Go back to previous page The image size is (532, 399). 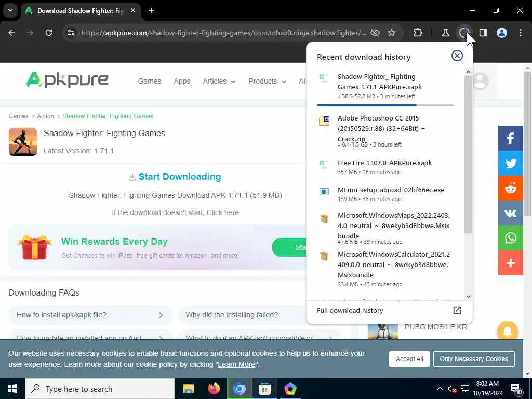pyautogui.click(x=11, y=33)
